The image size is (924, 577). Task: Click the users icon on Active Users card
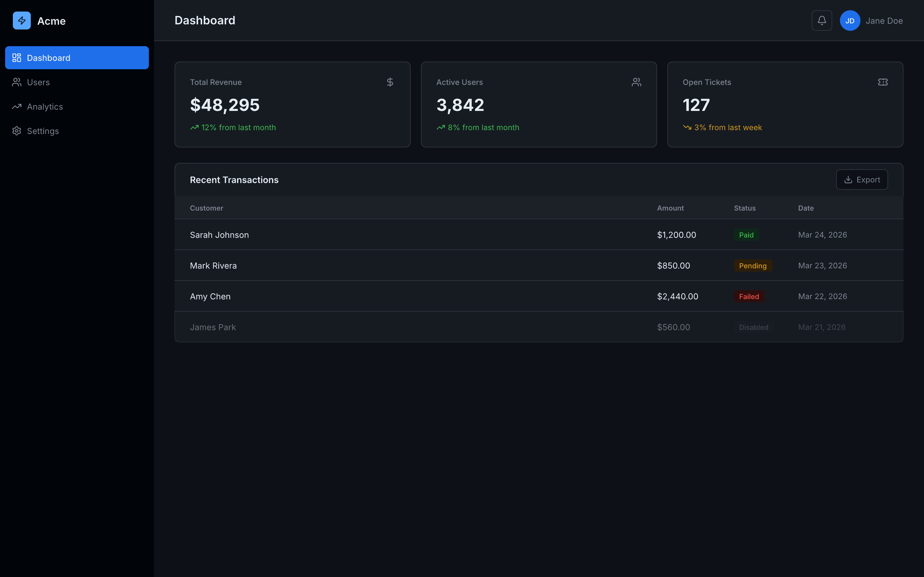[x=636, y=82]
